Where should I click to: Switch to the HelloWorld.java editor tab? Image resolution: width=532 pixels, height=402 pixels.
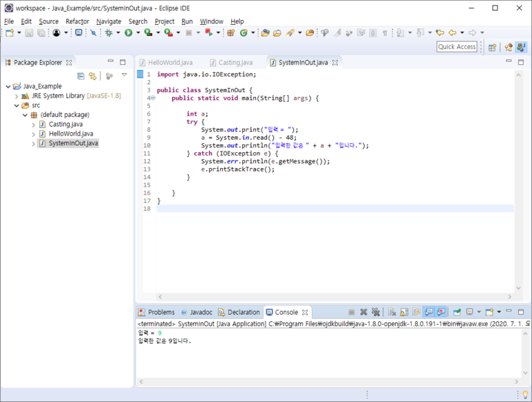[x=167, y=63]
